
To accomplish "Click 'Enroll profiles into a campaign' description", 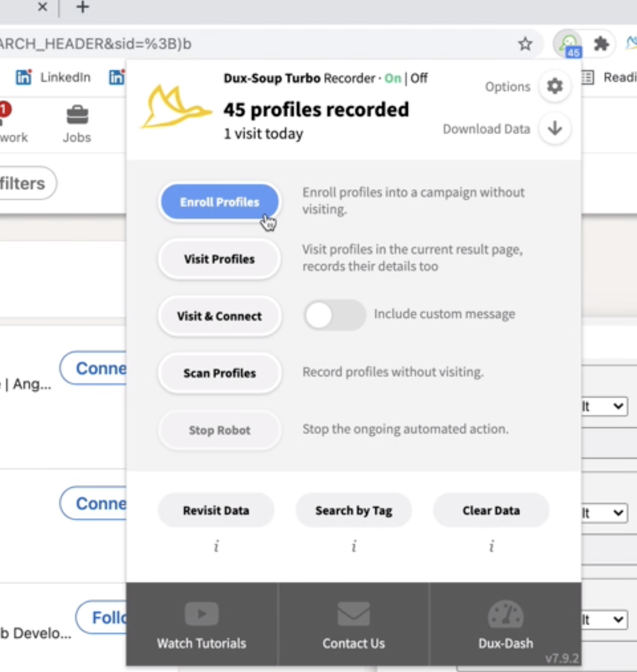I will (414, 201).
